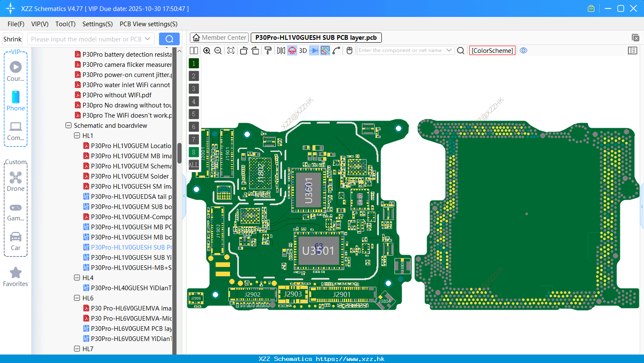Collapse the Schematic and boardview node
644x363 pixels.
[x=69, y=125]
